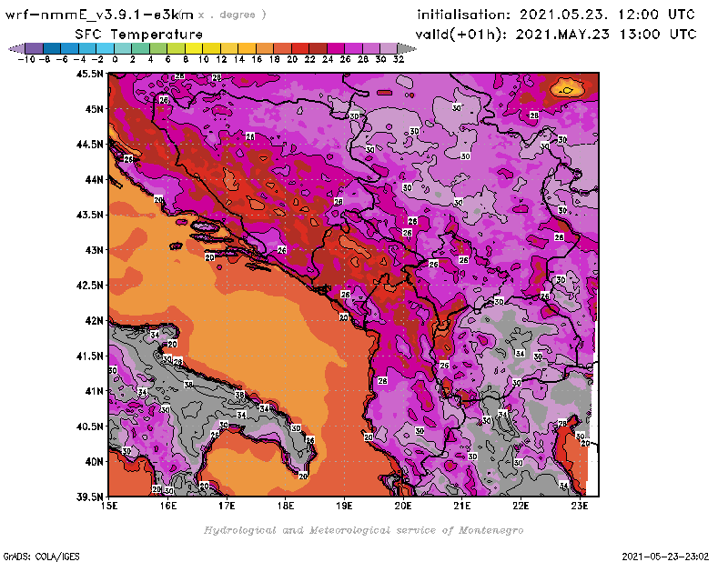Click the '32' label under the legend
This screenshot has height=562, width=728.
(399, 59)
